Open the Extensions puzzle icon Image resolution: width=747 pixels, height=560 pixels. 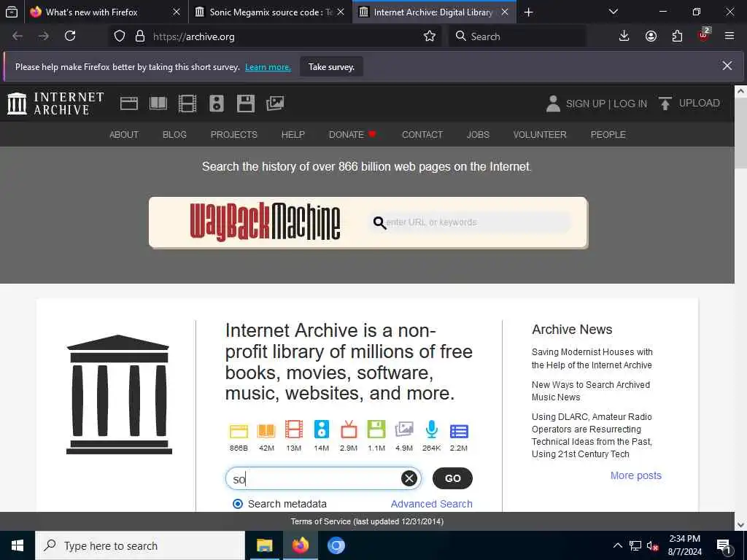pos(677,36)
